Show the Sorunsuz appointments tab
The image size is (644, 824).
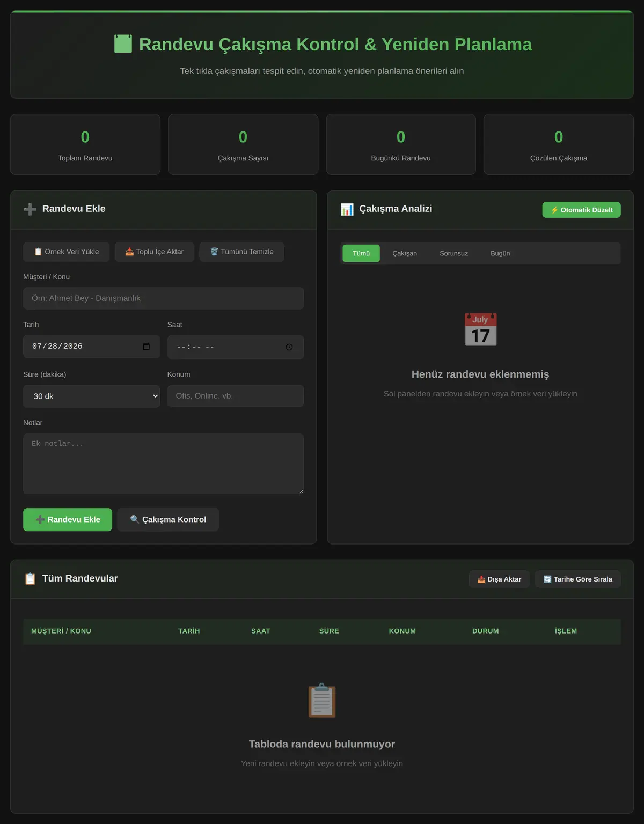[x=453, y=253]
